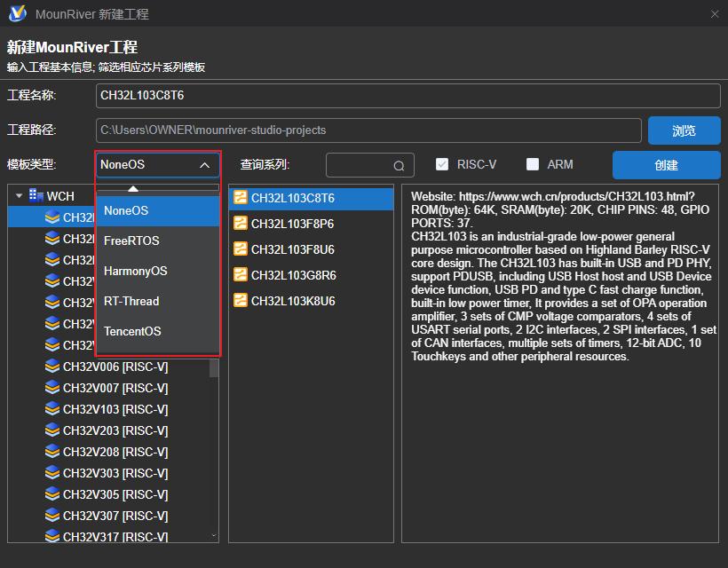Click the layered icon beside CH32V305 [RISC-V]
This screenshot has width=728, height=568.
(x=52, y=494)
